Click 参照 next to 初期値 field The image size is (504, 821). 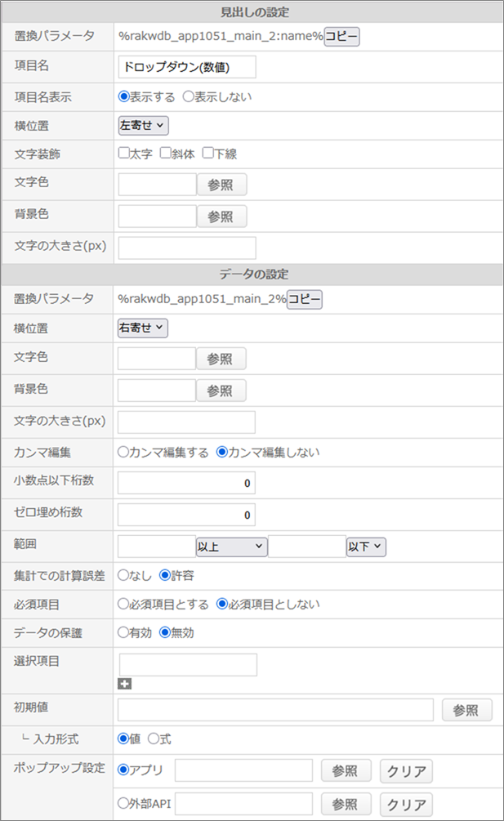pyautogui.click(x=467, y=710)
